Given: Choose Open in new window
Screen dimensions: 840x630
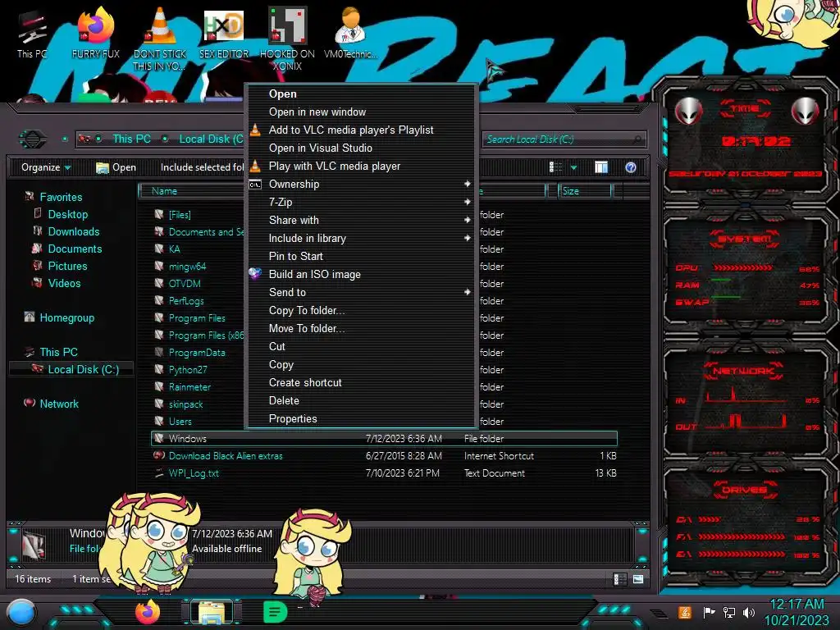Looking at the screenshot, I should pyautogui.click(x=360, y=112).
